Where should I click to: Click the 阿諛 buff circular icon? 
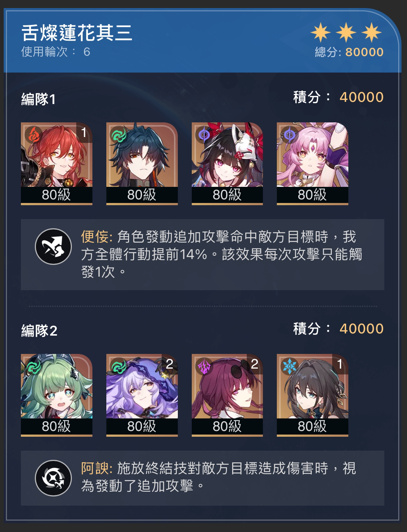(x=53, y=478)
